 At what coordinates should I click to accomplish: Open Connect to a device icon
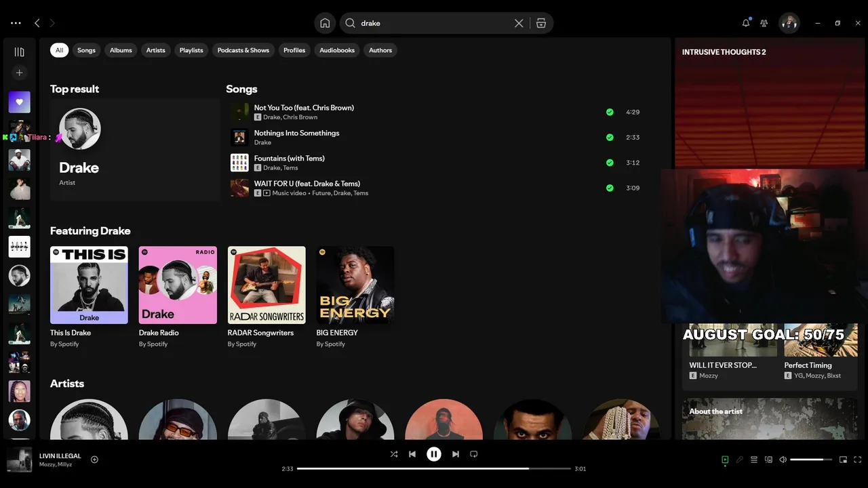(x=768, y=460)
